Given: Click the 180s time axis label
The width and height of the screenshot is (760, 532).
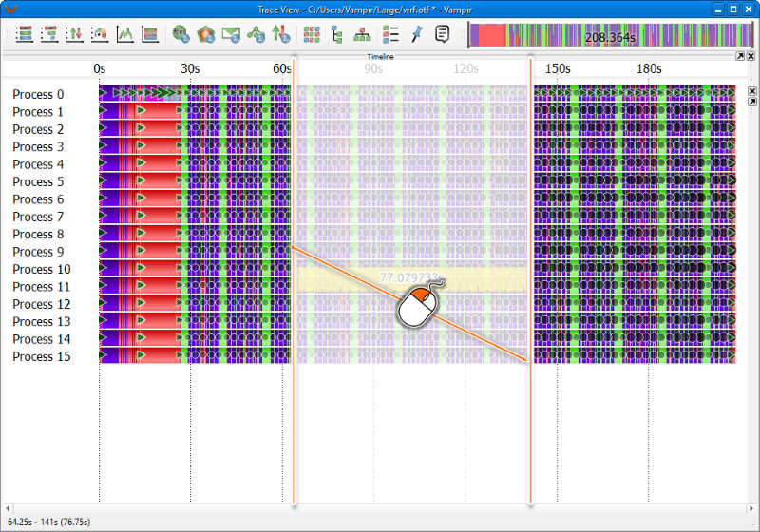Looking at the screenshot, I should tap(649, 68).
